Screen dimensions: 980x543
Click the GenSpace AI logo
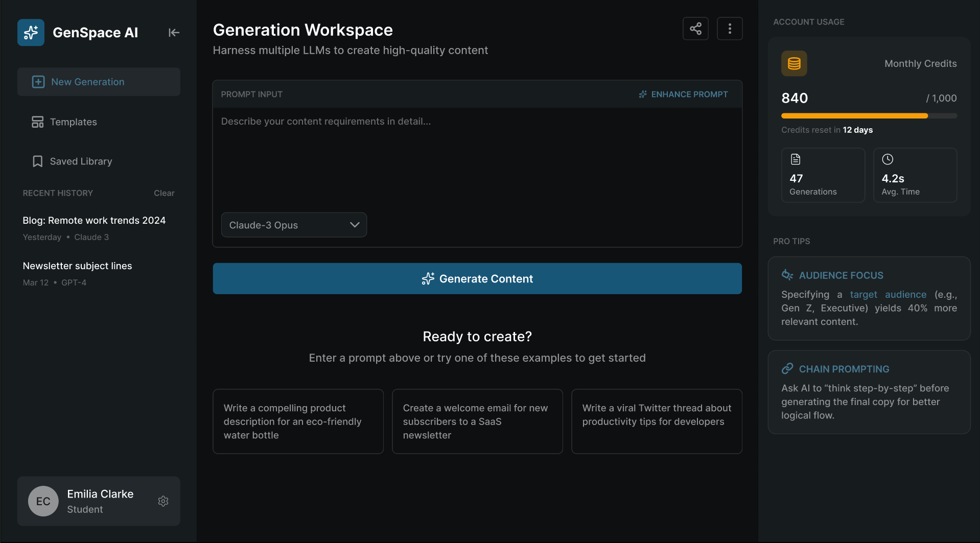30,32
